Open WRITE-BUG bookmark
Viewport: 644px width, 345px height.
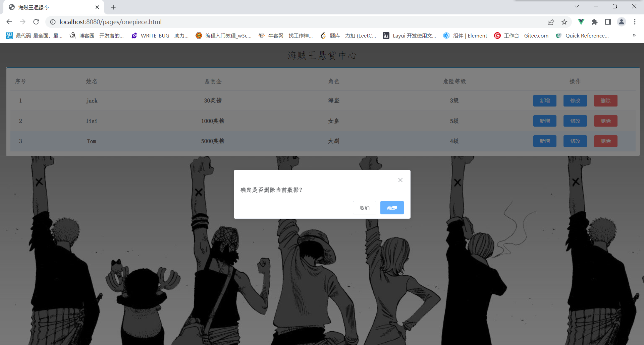(160, 36)
